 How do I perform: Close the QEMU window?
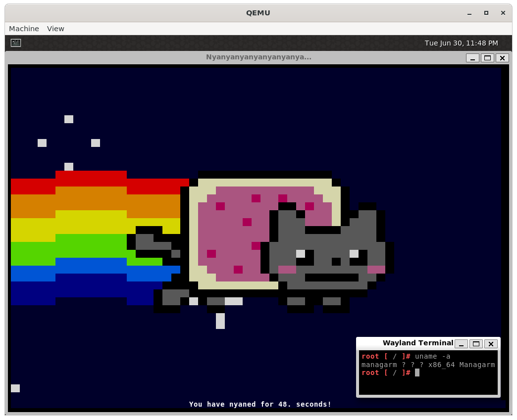click(x=503, y=13)
